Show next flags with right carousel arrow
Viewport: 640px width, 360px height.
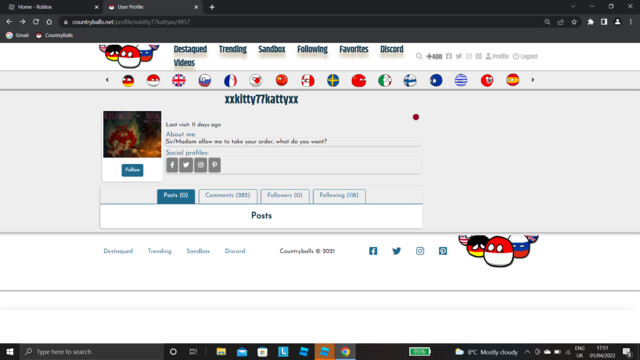point(533,80)
